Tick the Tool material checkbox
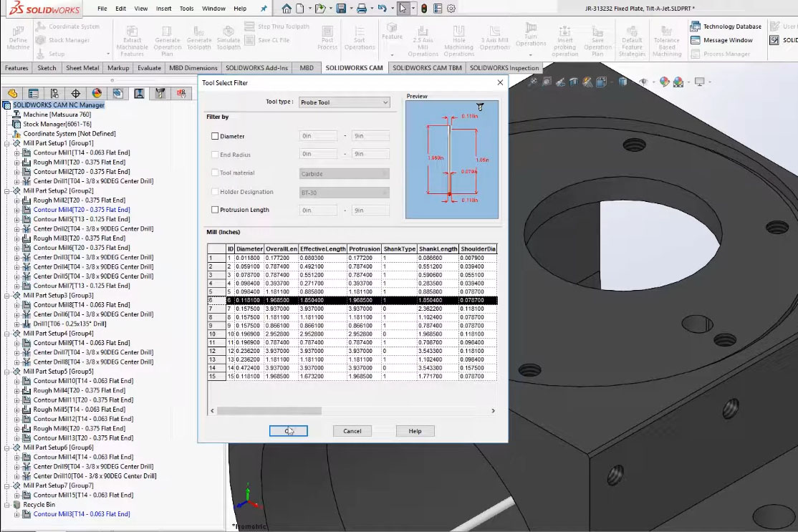The image size is (798, 532). pyautogui.click(x=215, y=173)
